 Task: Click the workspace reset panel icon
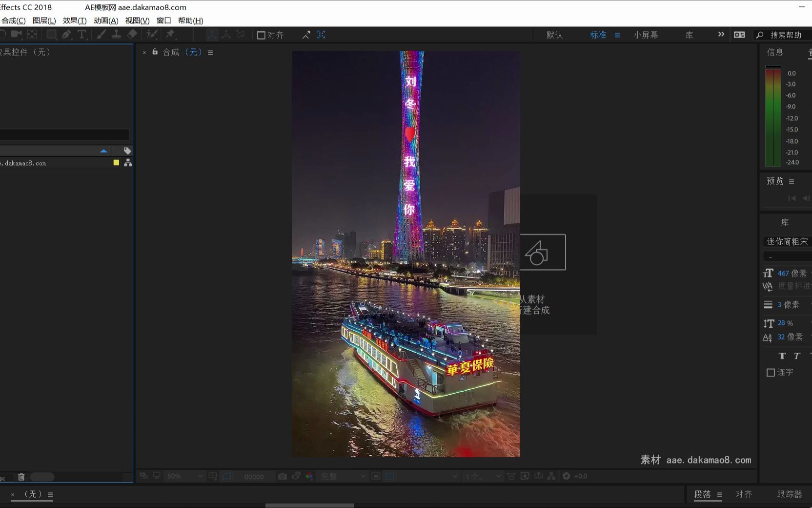coord(739,35)
